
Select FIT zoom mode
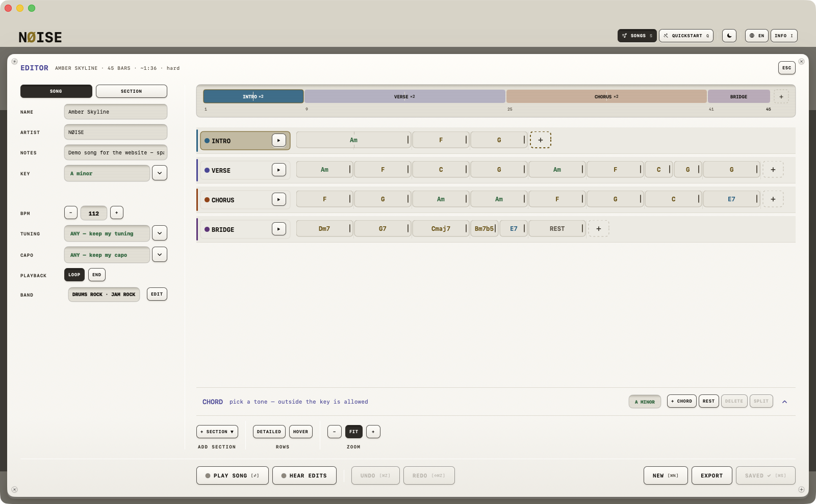pyautogui.click(x=354, y=432)
